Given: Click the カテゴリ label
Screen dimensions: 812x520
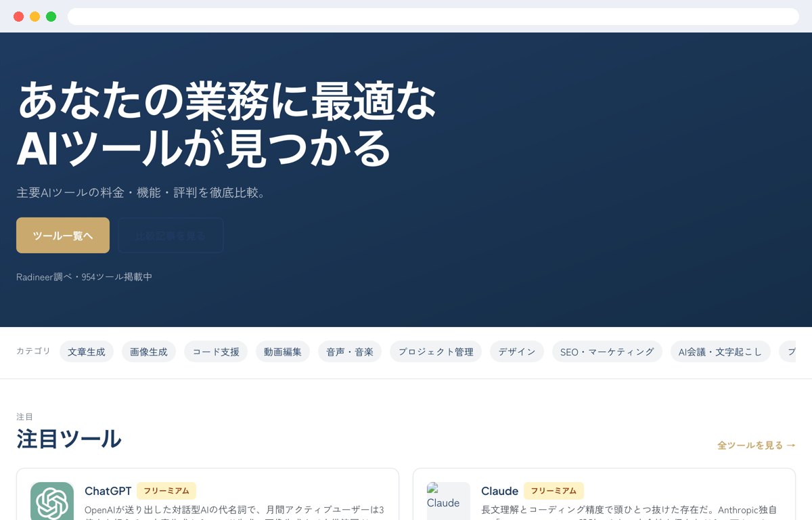Looking at the screenshot, I should pyautogui.click(x=33, y=351).
